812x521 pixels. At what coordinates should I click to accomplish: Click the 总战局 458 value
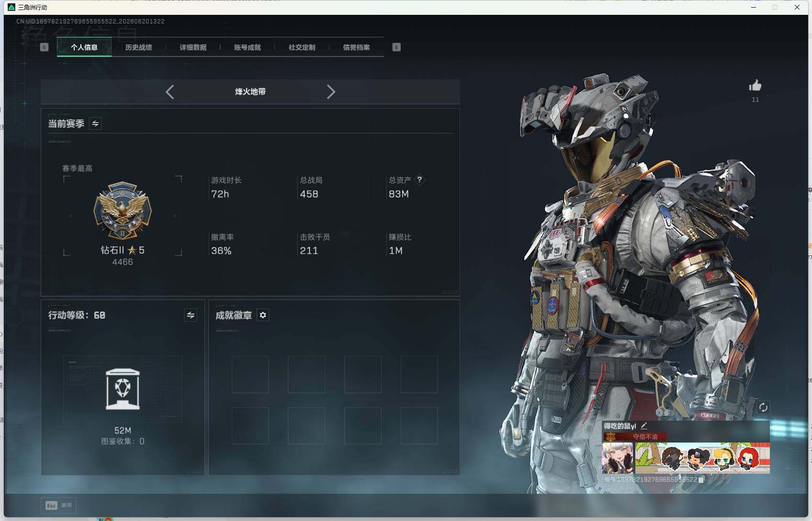[309, 194]
